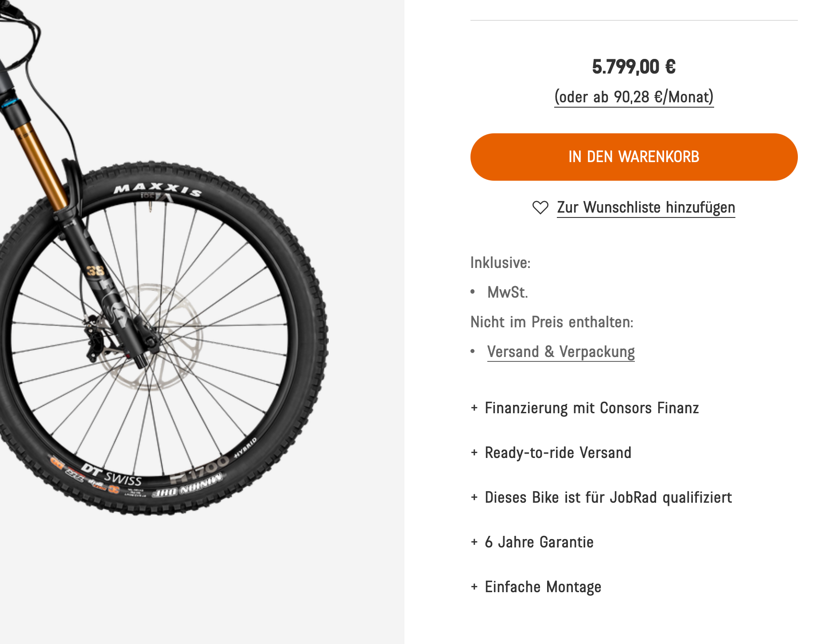Open the 6 Jahre Garantie details
The image size is (824, 644).
tap(539, 542)
